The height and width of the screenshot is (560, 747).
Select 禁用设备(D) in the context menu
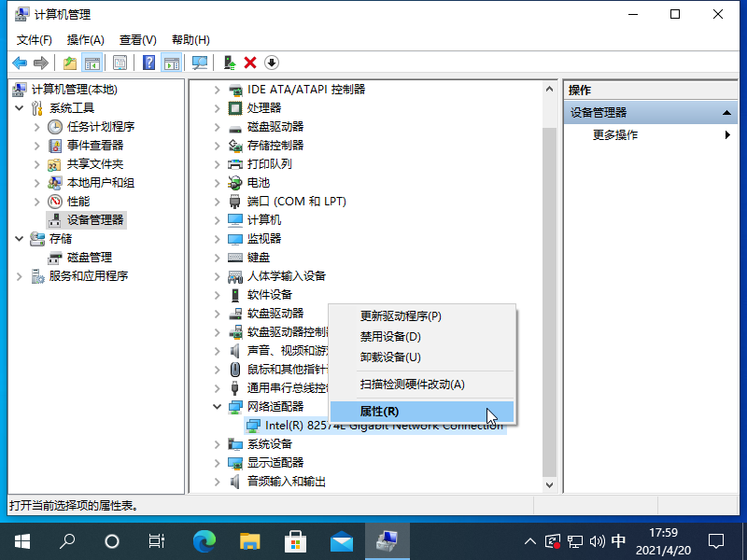(390, 337)
